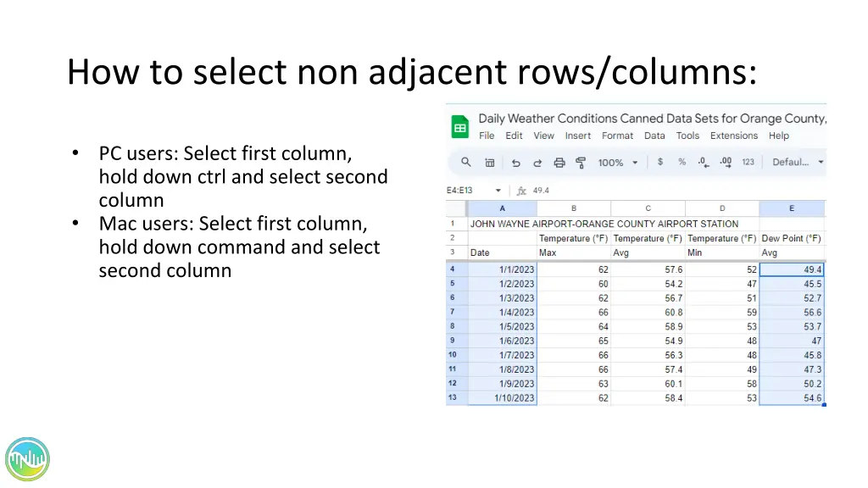Open the Tools menu
The height and width of the screenshot is (488, 868).
pos(687,136)
